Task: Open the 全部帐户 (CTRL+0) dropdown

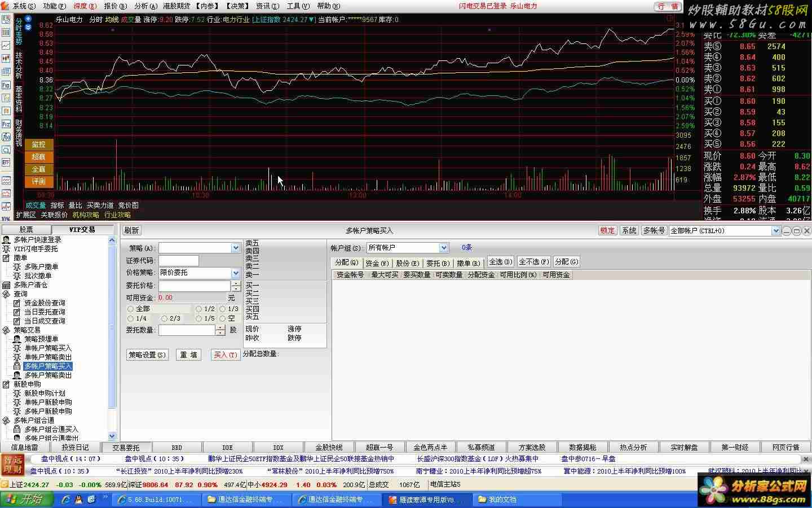Action: tap(776, 231)
